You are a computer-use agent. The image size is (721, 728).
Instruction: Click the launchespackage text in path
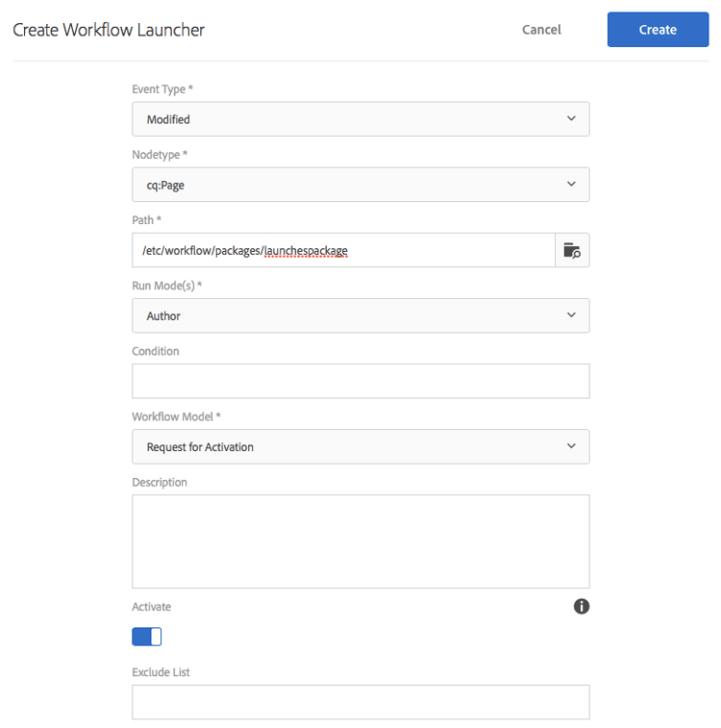tap(306, 251)
